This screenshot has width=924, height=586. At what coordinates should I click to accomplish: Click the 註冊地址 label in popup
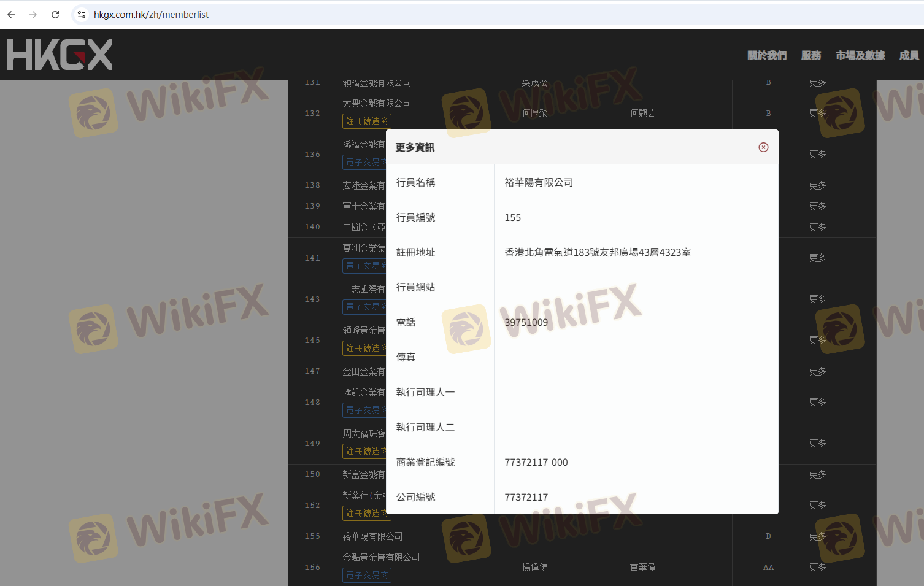[x=415, y=252]
